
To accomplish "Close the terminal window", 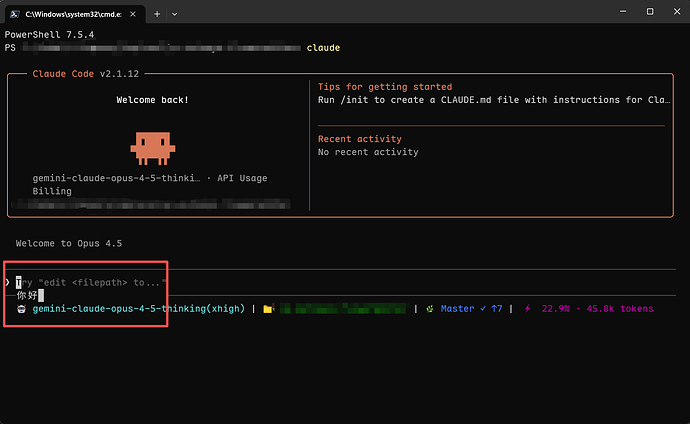I will [x=677, y=12].
